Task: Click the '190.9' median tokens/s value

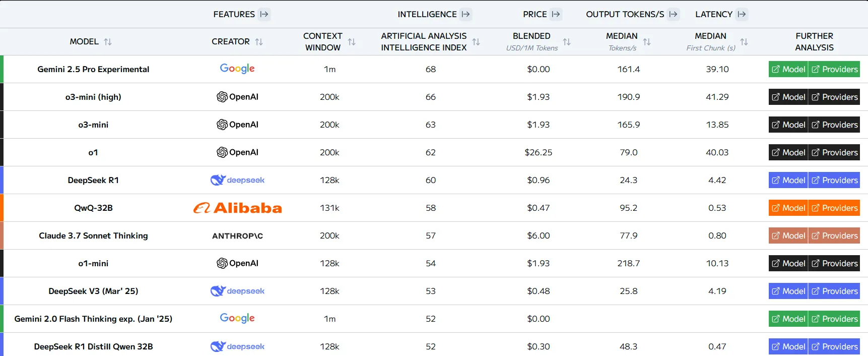Action: (629, 97)
